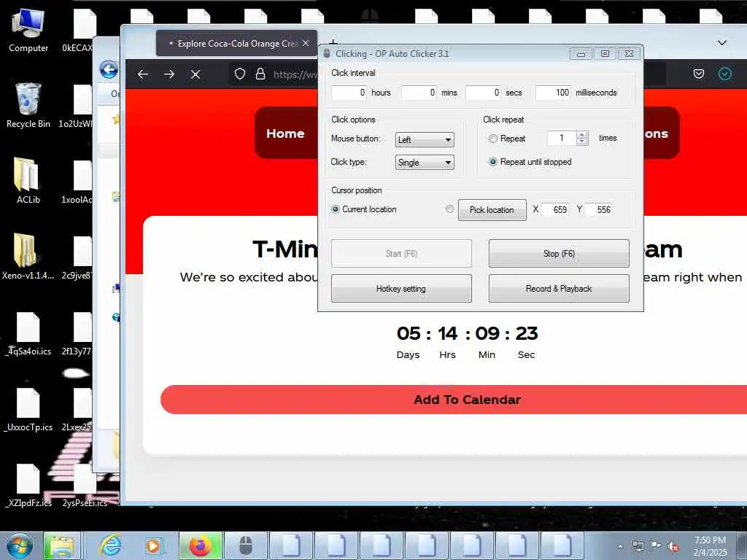Screen dimensions: 747x560
Task: Open Windows Media Player taskbar icon
Action: 153,545
